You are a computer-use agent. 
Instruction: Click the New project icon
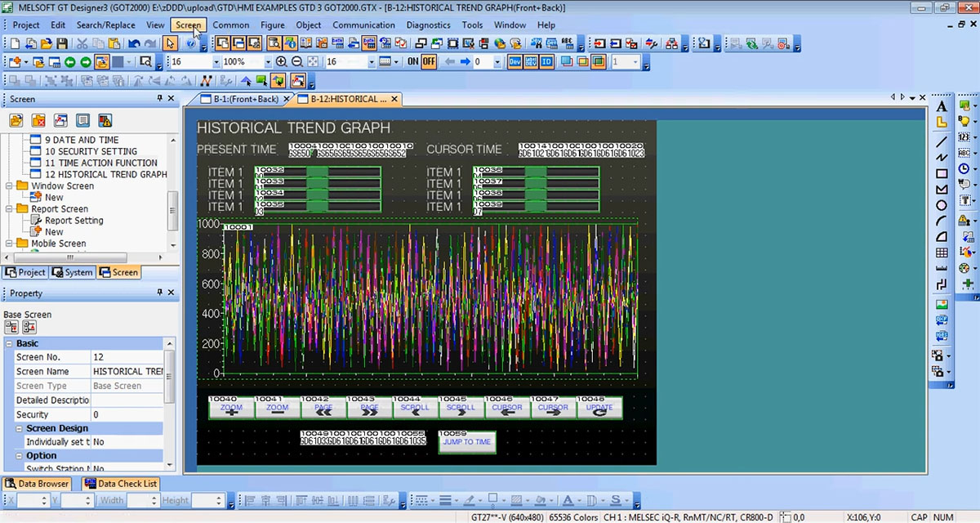[14, 43]
